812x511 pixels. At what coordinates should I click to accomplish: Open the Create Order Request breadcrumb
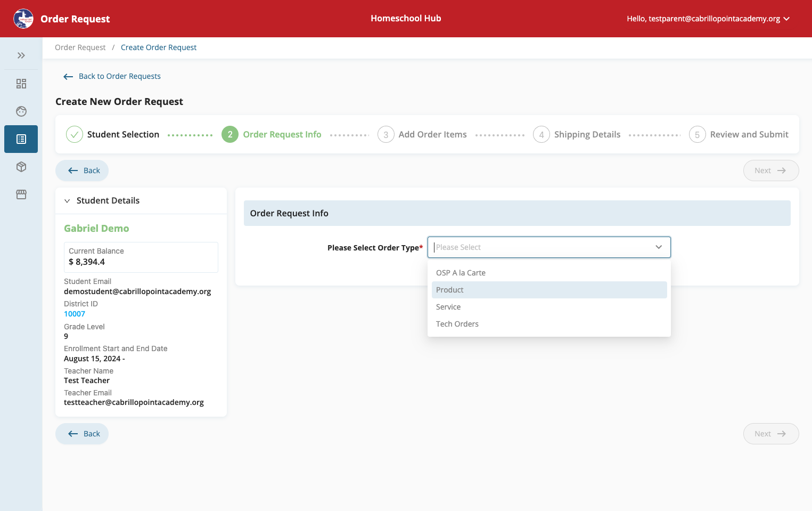tap(159, 47)
